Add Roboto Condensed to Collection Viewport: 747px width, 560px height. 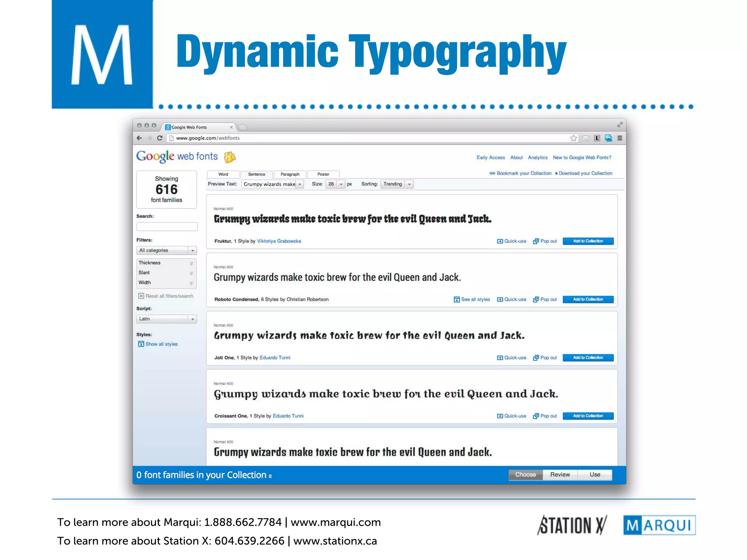(588, 300)
